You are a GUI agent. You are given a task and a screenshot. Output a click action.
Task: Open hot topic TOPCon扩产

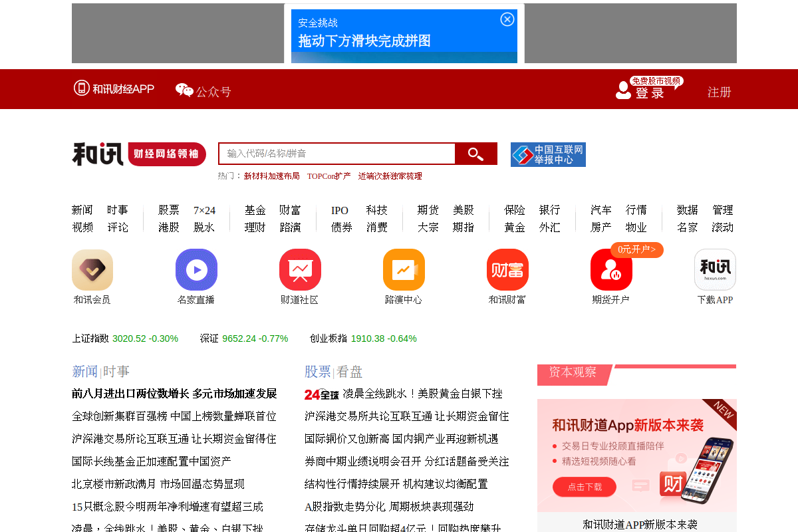tap(329, 176)
